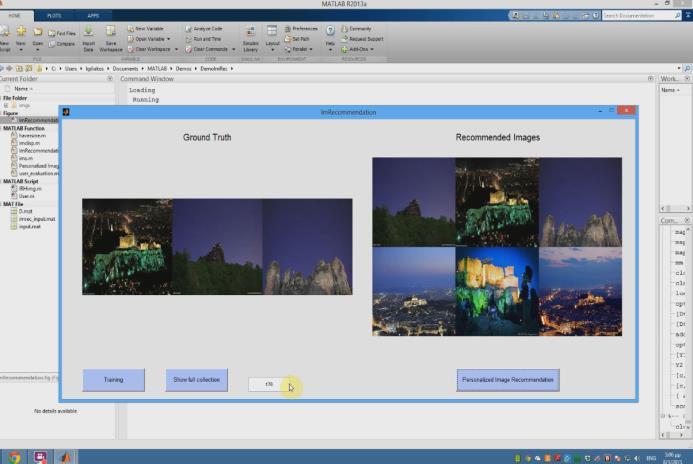This screenshot has width=693, height=464.
Task: Open the Open Variable dropdown
Action: pyautogui.click(x=168, y=39)
